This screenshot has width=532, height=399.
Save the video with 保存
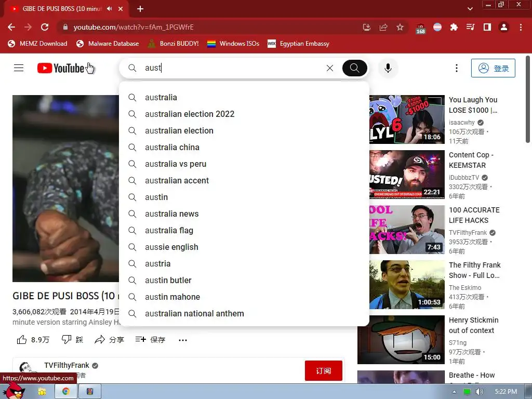click(x=150, y=340)
